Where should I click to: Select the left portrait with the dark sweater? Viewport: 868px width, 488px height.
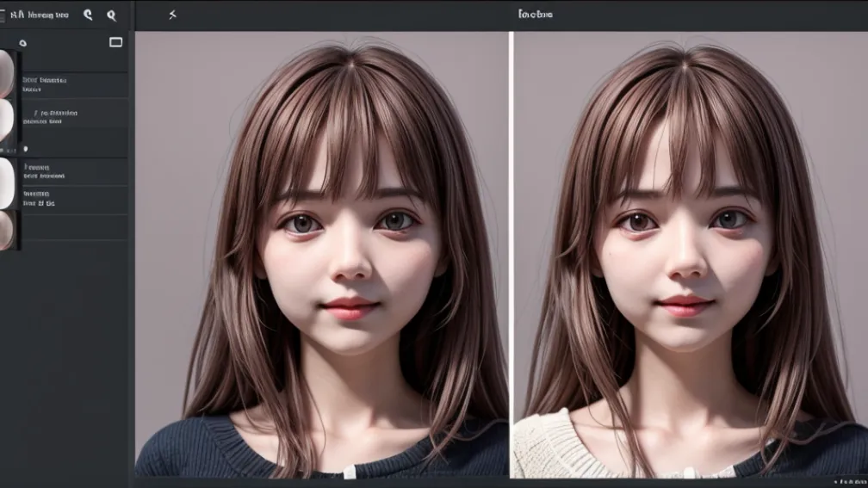(x=322, y=255)
